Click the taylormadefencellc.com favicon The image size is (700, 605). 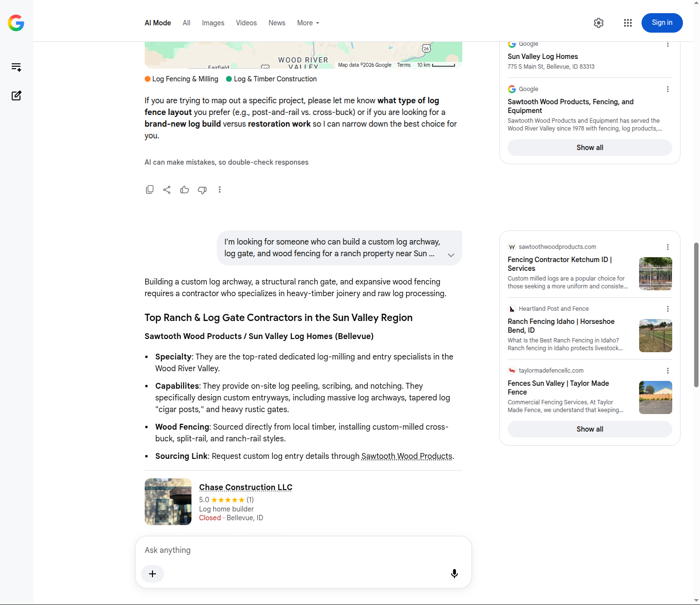click(512, 371)
